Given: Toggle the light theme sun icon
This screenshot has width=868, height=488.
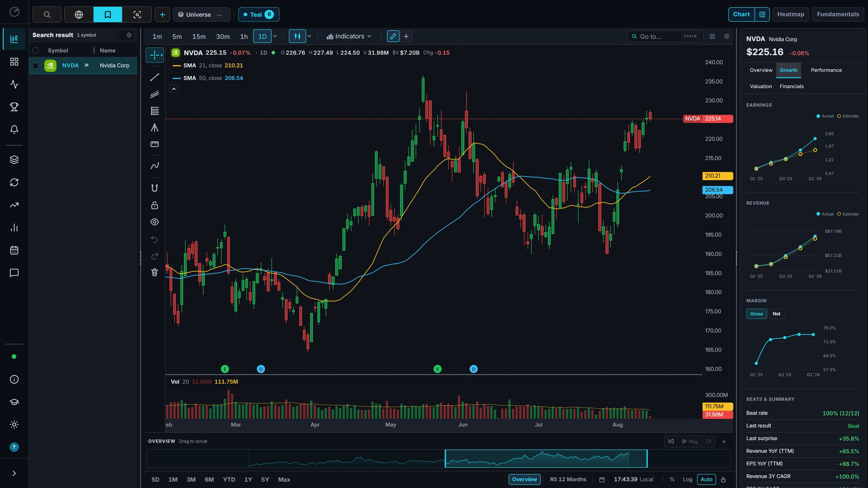Looking at the screenshot, I should click(x=14, y=424).
